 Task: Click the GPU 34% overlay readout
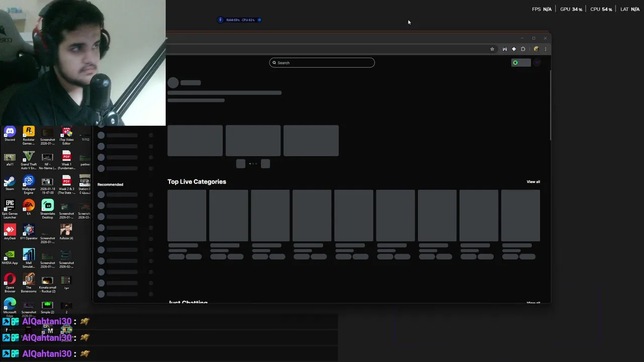(x=571, y=10)
